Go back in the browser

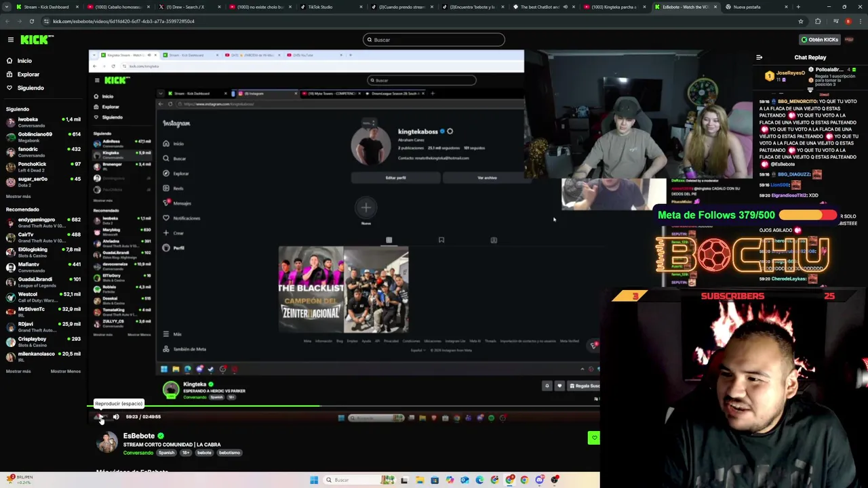(7, 21)
